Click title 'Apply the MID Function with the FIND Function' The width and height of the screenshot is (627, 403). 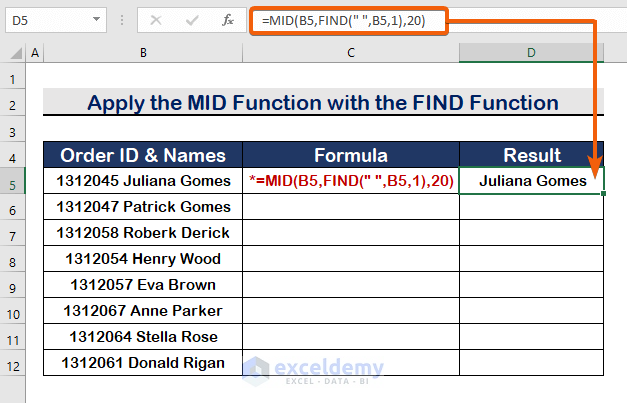(x=323, y=103)
